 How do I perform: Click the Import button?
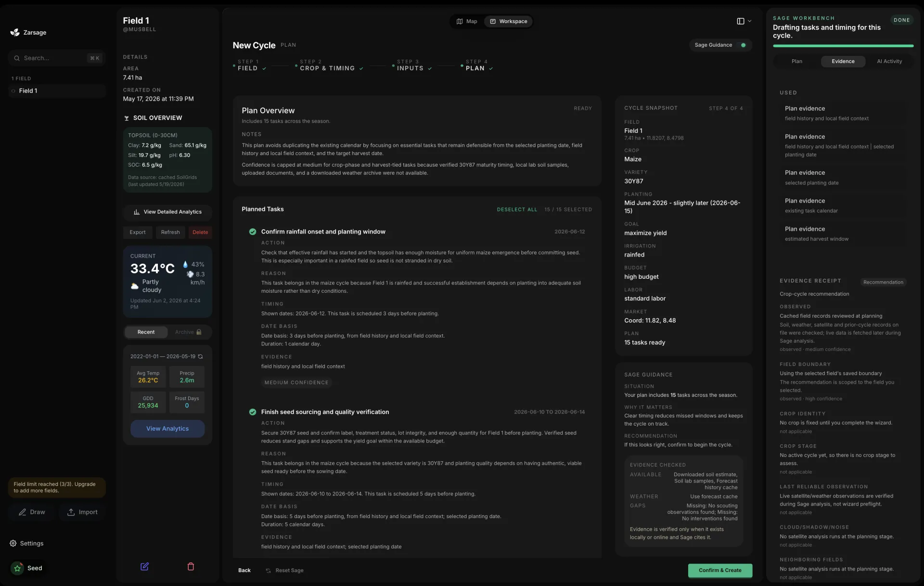pos(82,512)
